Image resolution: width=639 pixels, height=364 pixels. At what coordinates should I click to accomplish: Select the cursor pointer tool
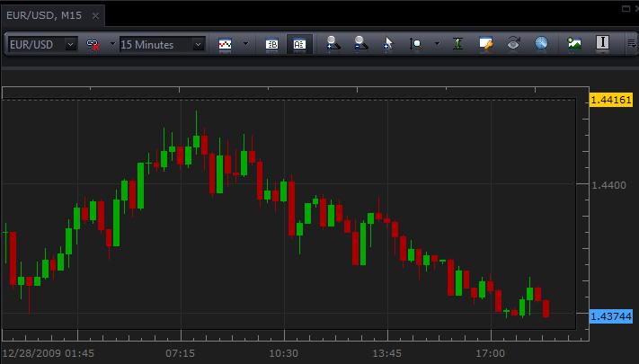tap(387, 44)
